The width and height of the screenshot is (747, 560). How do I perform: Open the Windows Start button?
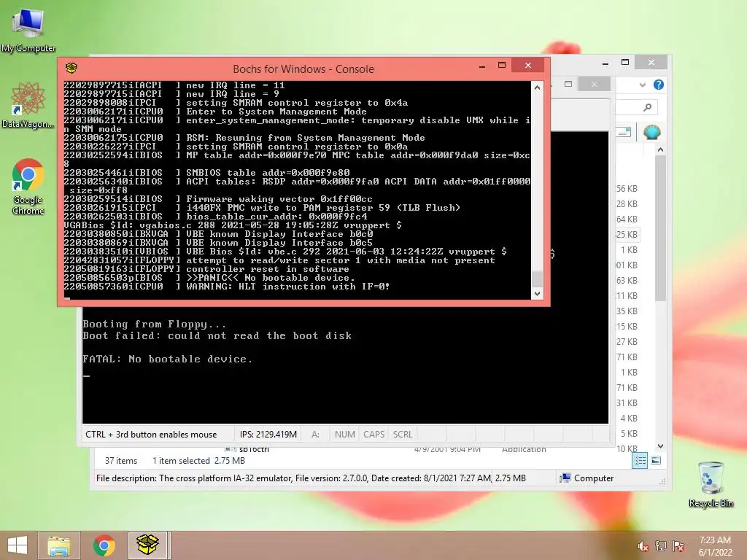(18, 545)
